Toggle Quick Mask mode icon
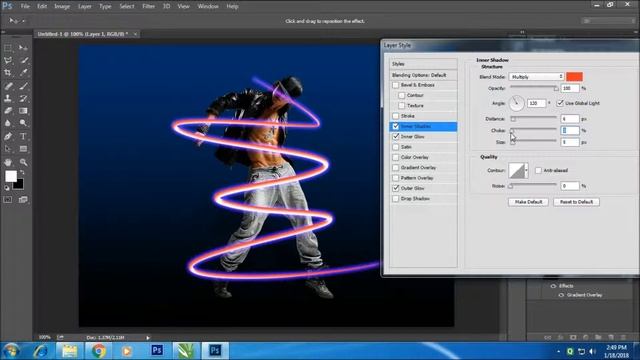This screenshot has height=360, width=640. tap(8, 200)
